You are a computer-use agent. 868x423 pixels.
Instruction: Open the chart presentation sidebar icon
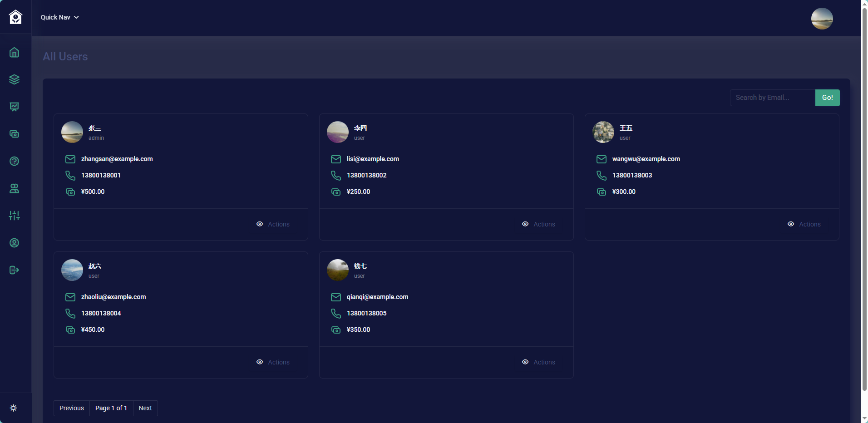[x=15, y=107]
